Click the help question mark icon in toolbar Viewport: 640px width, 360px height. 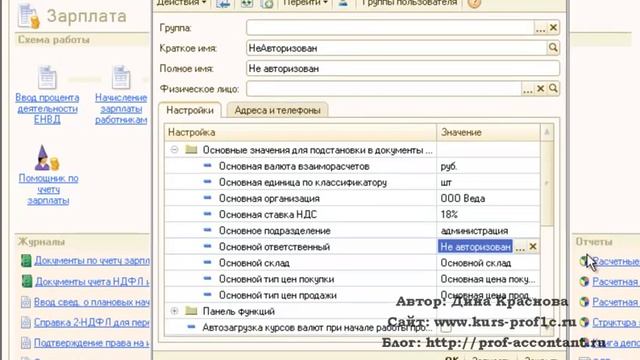(474, 3)
